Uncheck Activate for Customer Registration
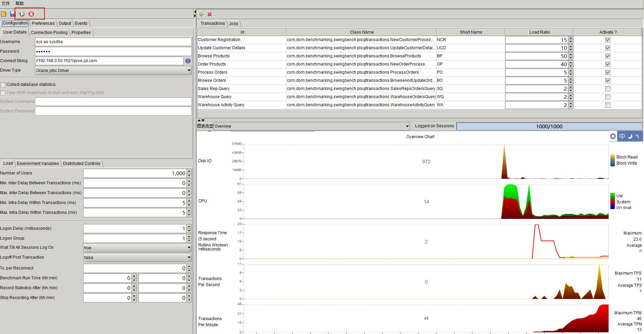This screenshot has height=334, width=644. click(x=608, y=40)
